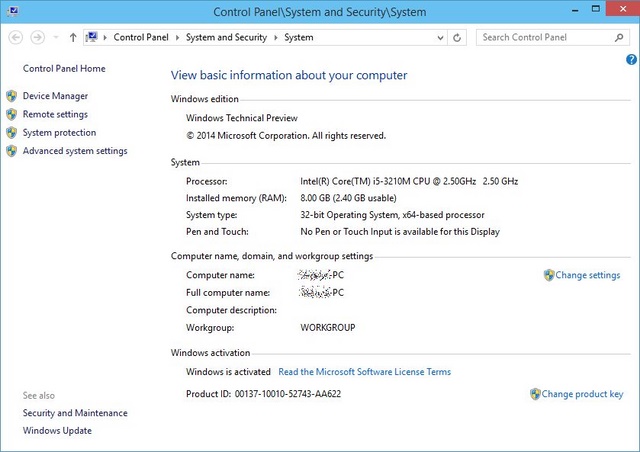Image resolution: width=640 pixels, height=452 pixels.
Task: Click the 2014 Microsoft Corporation copyright line
Action: point(286,136)
